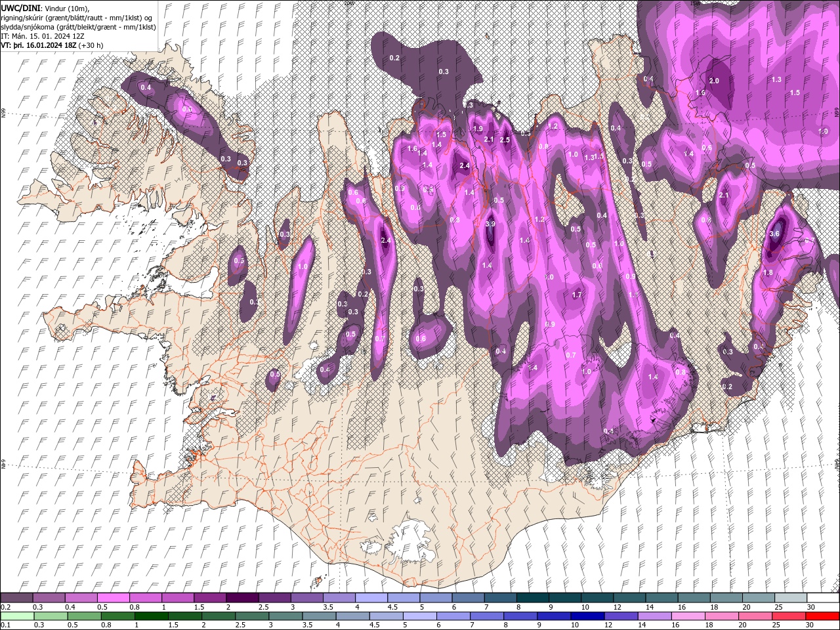The width and height of the screenshot is (840, 630).
Task: Click the 3.9 snowfall value on the map
Action: pyautogui.click(x=490, y=224)
